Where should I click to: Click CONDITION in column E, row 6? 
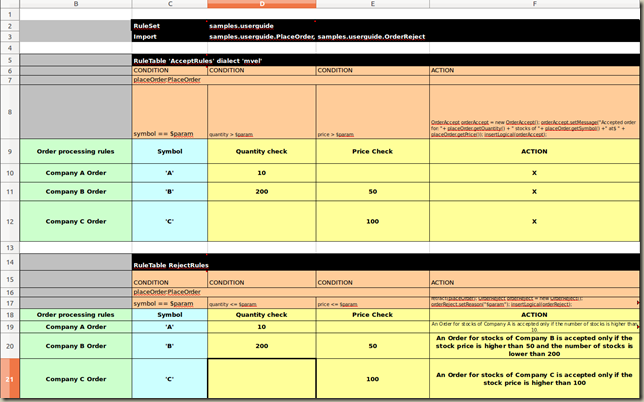(x=373, y=70)
